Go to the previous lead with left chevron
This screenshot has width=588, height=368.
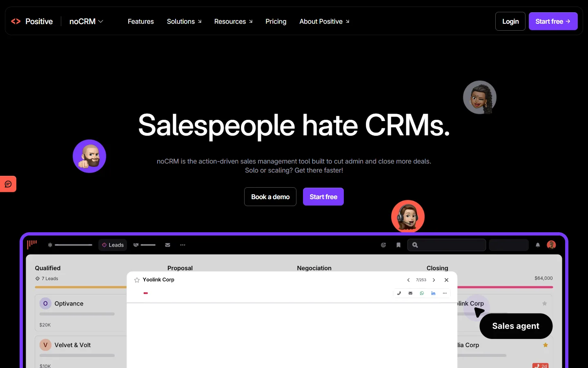(408, 280)
